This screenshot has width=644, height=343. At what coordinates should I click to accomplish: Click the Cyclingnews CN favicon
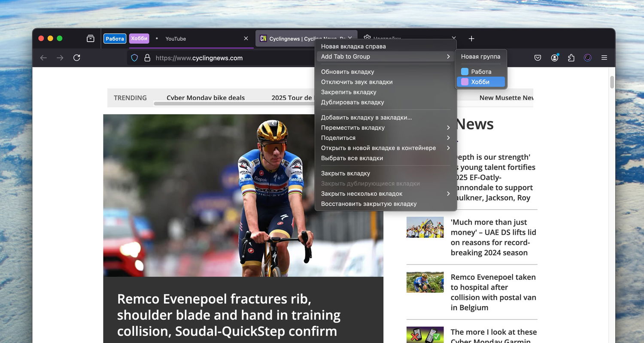[263, 39]
